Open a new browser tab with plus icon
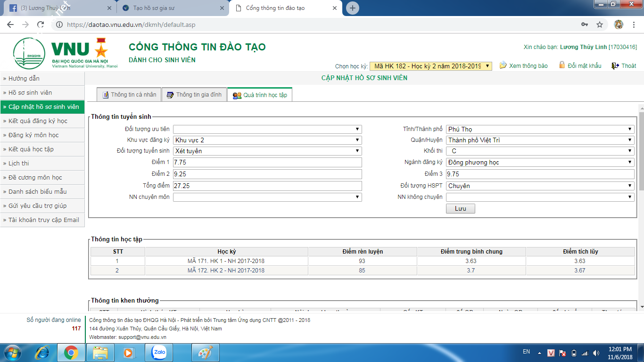This screenshot has height=362, width=644. [352, 8]
